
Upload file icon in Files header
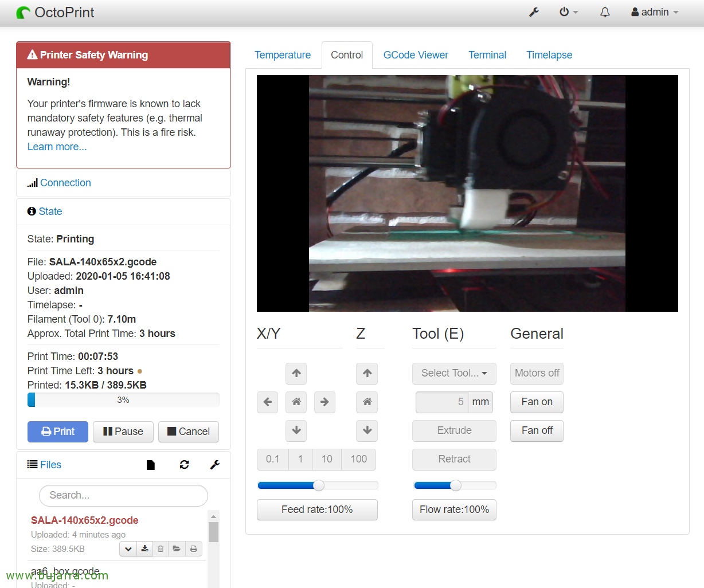pyautogui.click(x=151, y=465)
